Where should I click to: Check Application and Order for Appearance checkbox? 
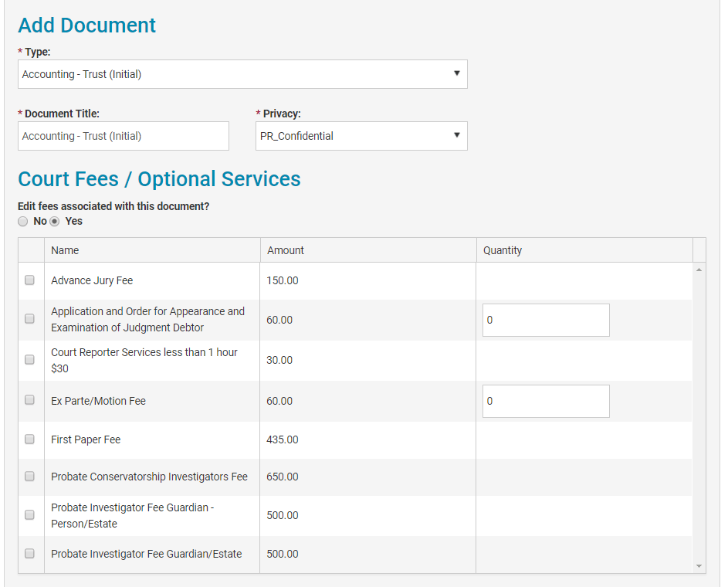click(30, 318)
